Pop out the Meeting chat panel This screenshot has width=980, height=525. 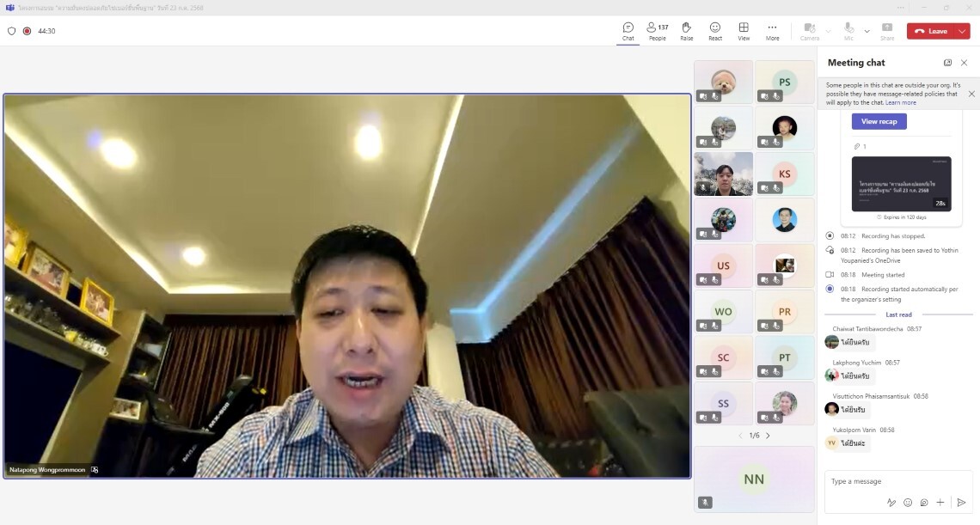(x=947, y=63)
